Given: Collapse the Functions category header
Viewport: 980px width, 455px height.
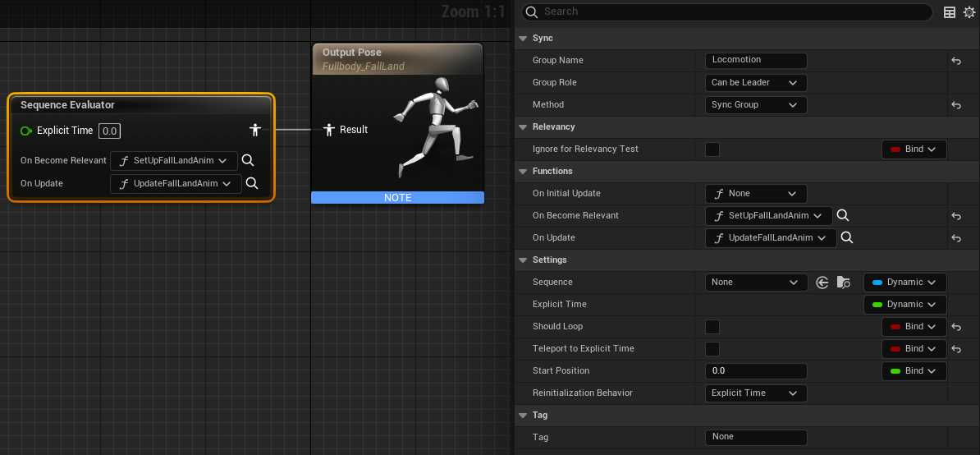Looking at the screenshot, I should point(524,172).
